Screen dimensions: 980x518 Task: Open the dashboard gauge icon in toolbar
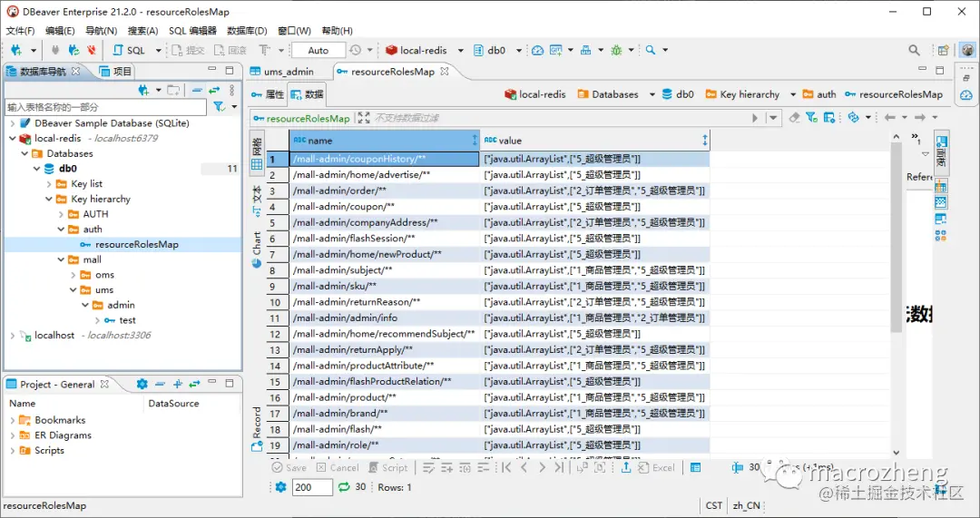(537, 50)
